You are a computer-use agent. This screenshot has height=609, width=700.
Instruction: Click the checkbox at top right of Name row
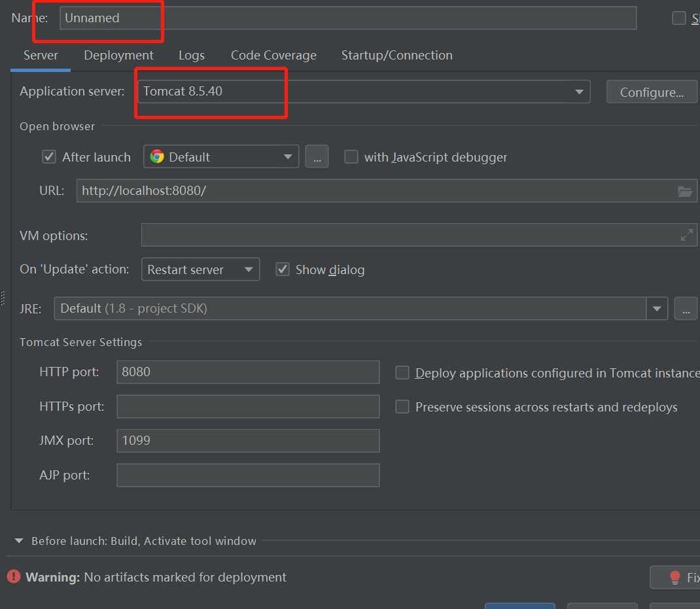(x=679, y=18)
